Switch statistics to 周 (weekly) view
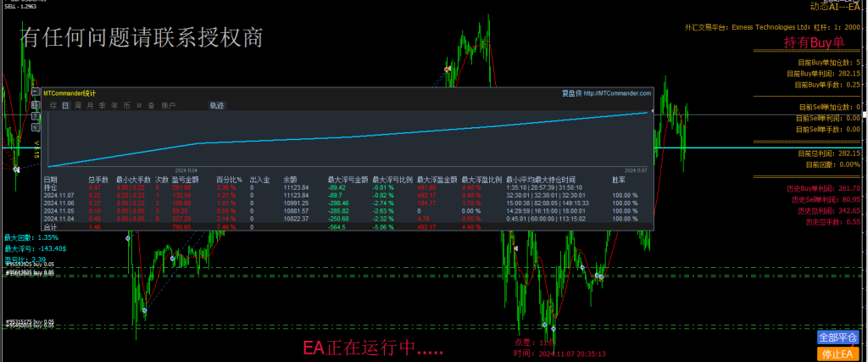Screen dimensions: 868x362 pyautogui.click(x=78, y=105)
